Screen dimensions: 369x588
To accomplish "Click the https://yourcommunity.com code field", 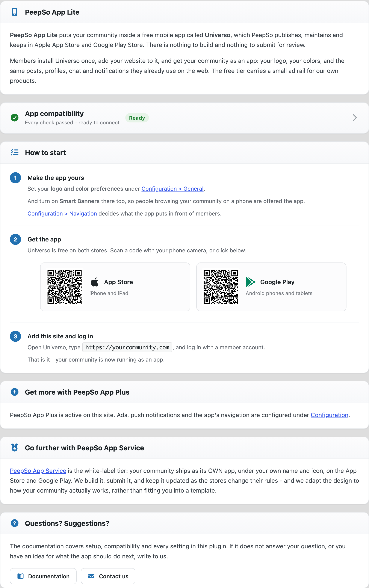I will click(127, 347).
